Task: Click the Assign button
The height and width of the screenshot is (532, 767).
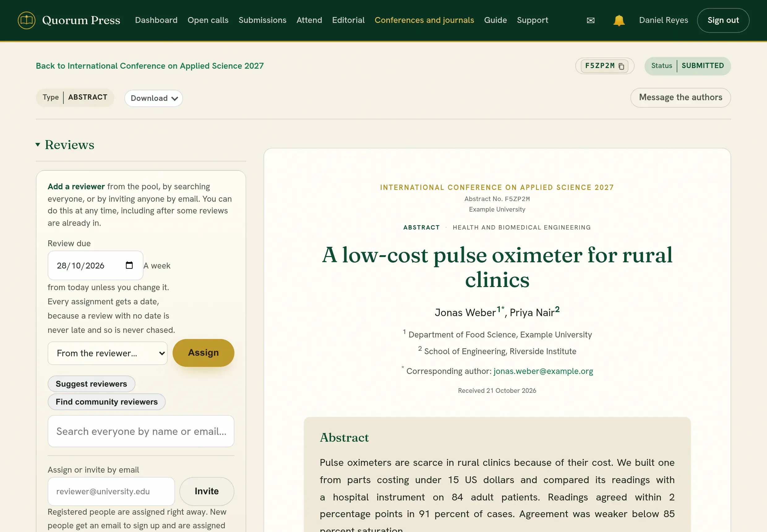Action: (x=203, y=353)
